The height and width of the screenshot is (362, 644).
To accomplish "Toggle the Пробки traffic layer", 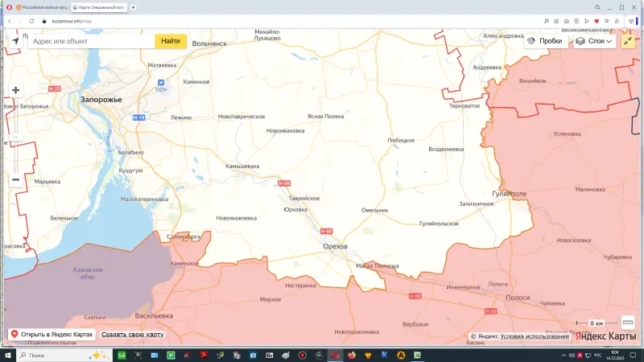I will (545, 40).
